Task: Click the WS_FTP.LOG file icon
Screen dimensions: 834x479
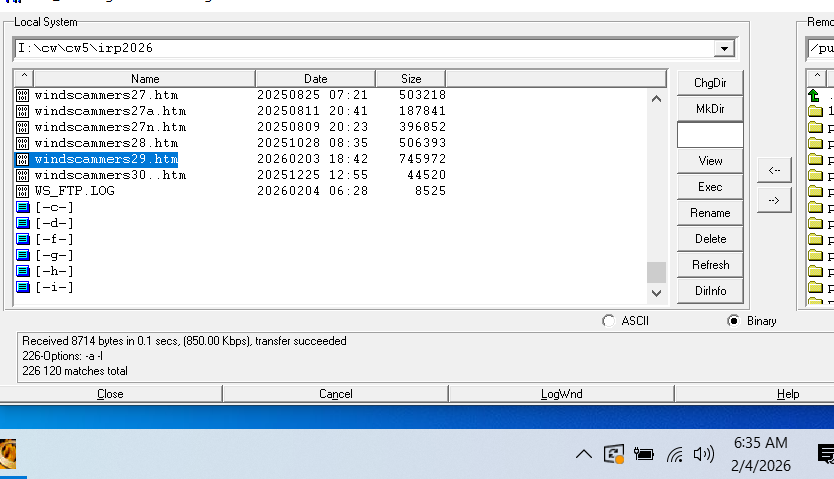Action: click(23, 191)
